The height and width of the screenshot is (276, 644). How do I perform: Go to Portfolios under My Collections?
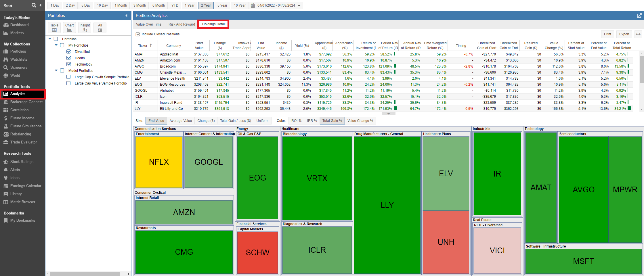click(18, 51)
